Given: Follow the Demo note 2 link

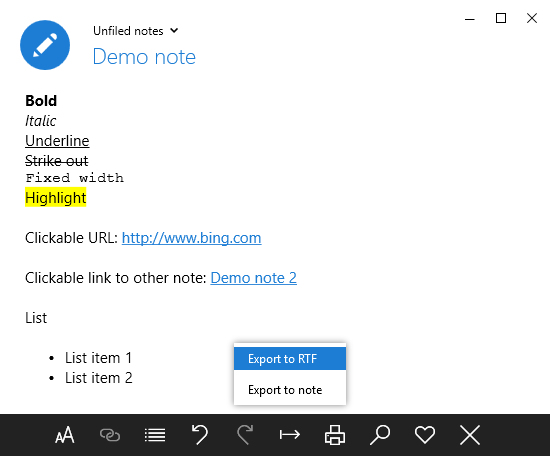Looking at the screenshot, I should [x=254, y=278].
